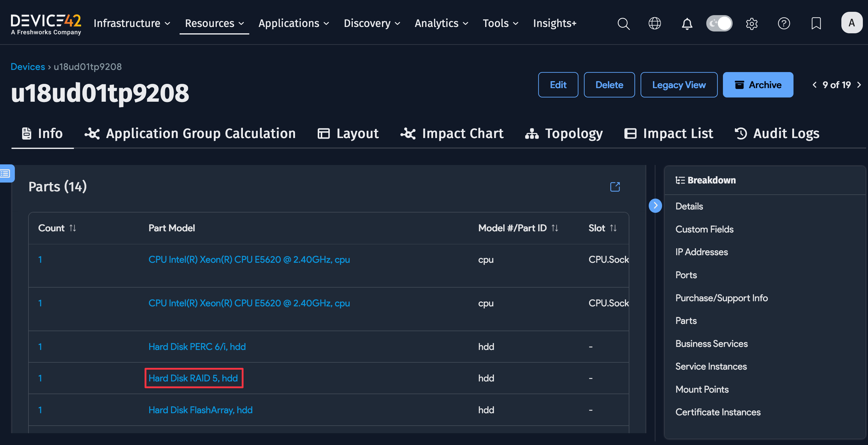Toggle the dark mode switch
Screen dimensions: 868x445
[x=719, y=23]
